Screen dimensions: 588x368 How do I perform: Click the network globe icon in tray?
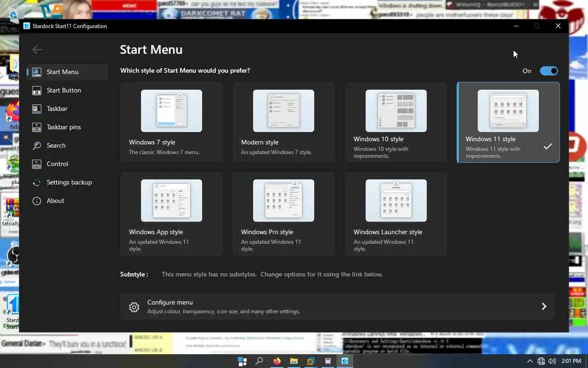pos(541,361)
